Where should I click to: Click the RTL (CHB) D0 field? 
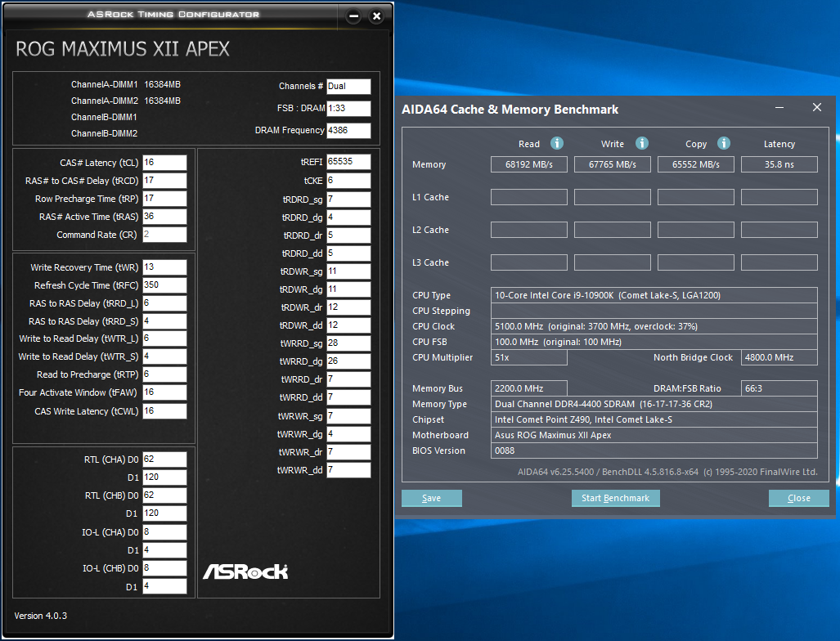[x=164, y=495]
